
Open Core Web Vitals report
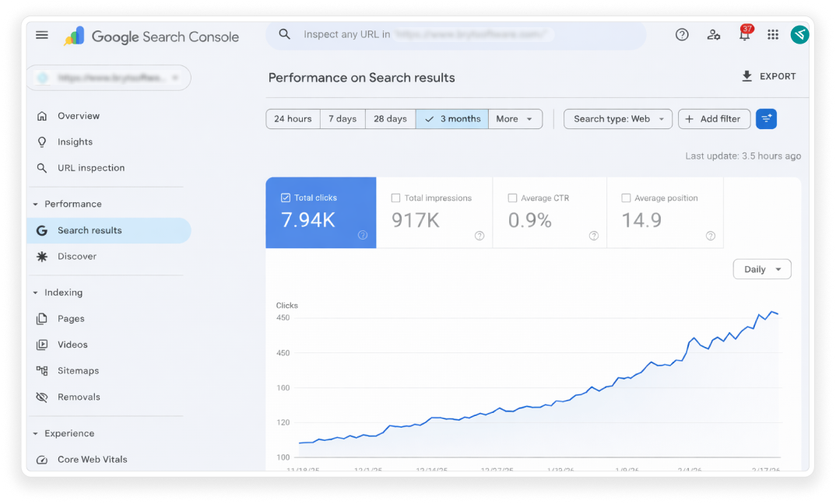tap(93, 459)
